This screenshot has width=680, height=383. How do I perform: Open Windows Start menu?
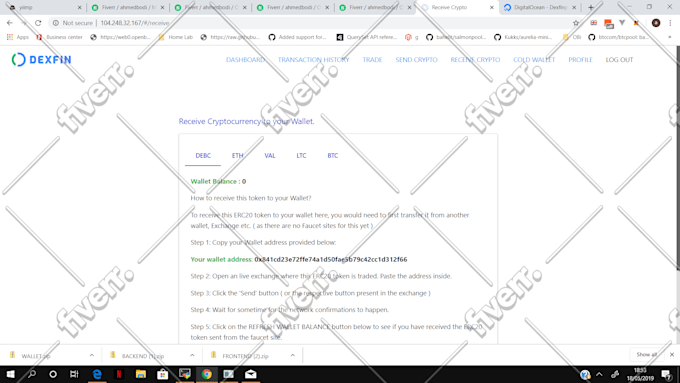[10, 374]
